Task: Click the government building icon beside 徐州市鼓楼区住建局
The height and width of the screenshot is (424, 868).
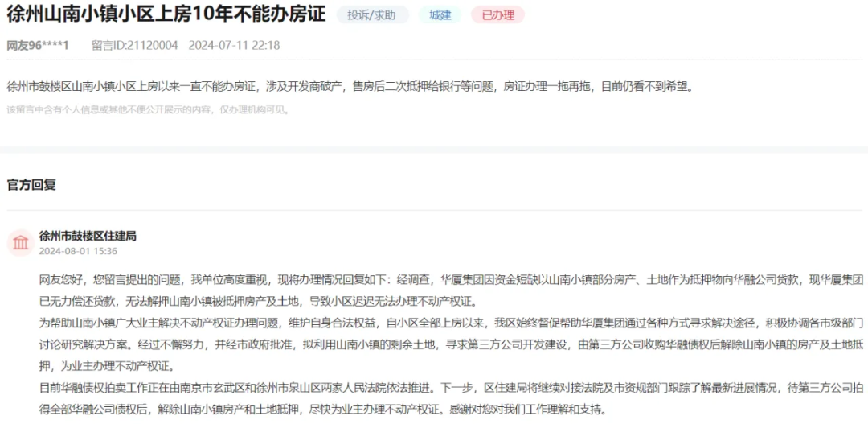Action: pyautogui.click(x=21, y=243)
